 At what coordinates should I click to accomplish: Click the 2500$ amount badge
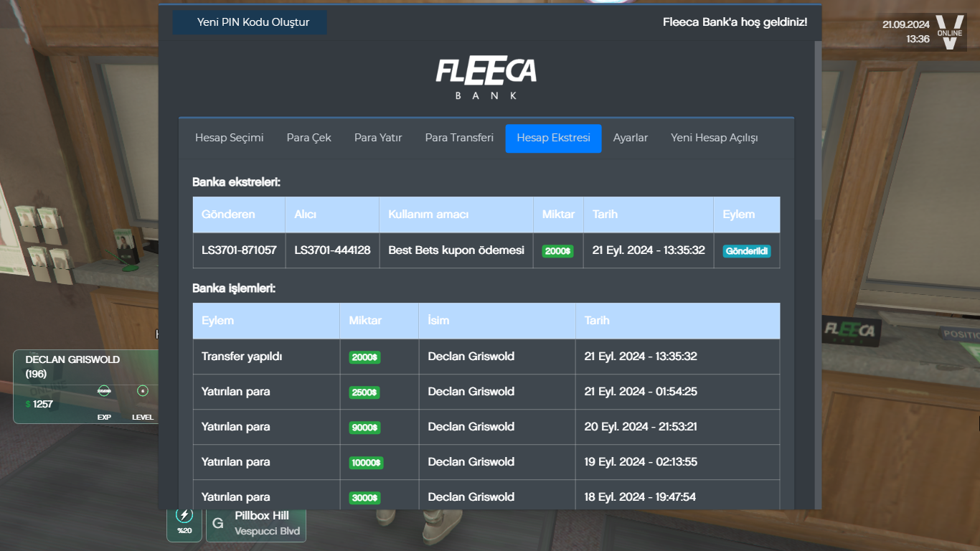364,392
